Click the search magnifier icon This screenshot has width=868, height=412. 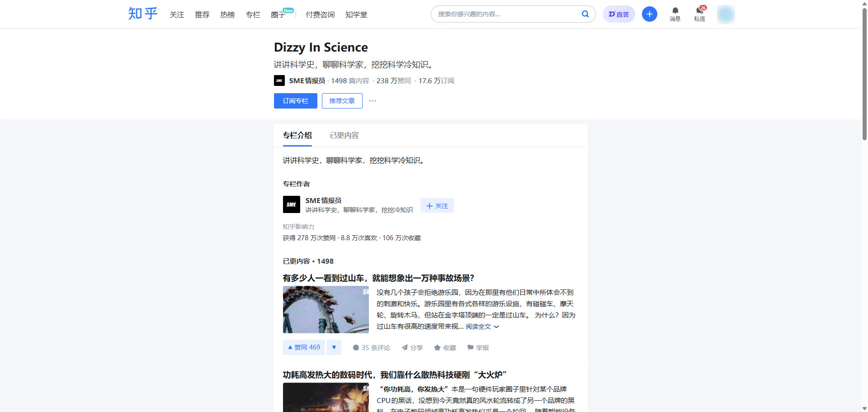coord(585,14)
